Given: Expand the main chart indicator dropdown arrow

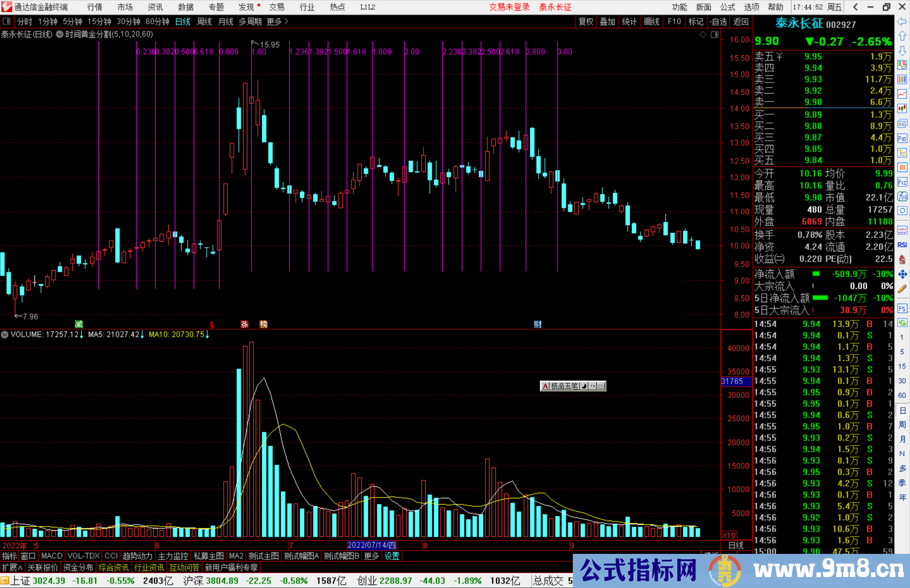Looking at the screenshot, I should point(59,35).
